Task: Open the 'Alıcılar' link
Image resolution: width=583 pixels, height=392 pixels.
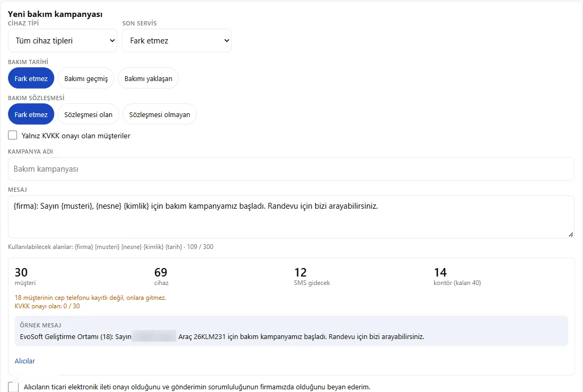Action: (24, 361)
